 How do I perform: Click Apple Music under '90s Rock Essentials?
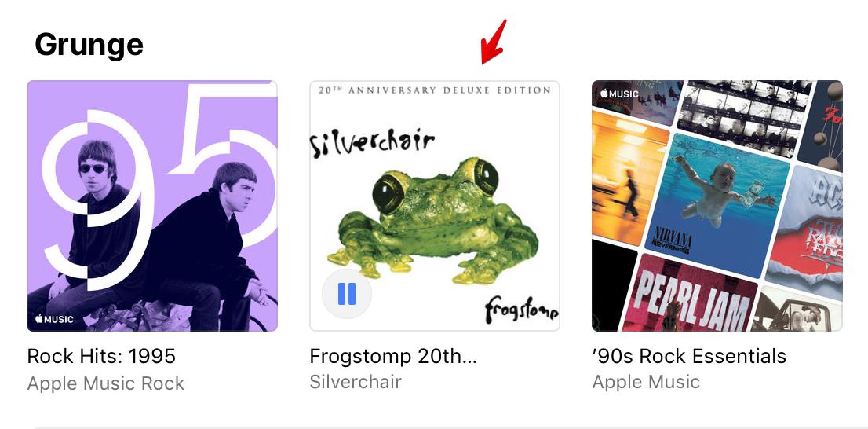646,382
